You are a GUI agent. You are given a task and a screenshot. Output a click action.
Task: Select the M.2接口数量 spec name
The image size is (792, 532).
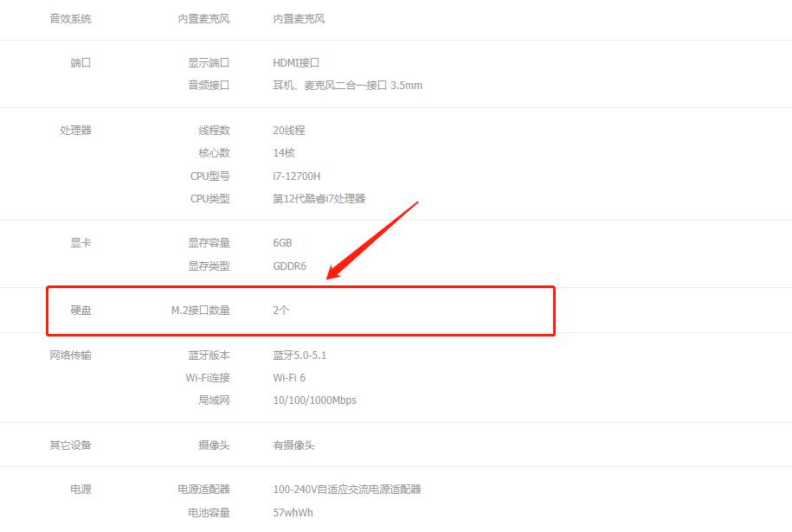(201, 310)
